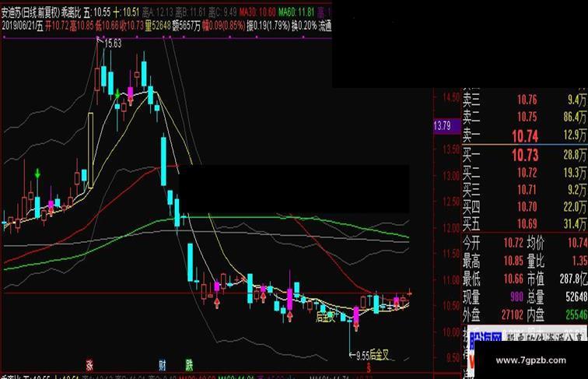Click the 14.50 price axis label
588x379 pixels.
click(x=450, y=97)
